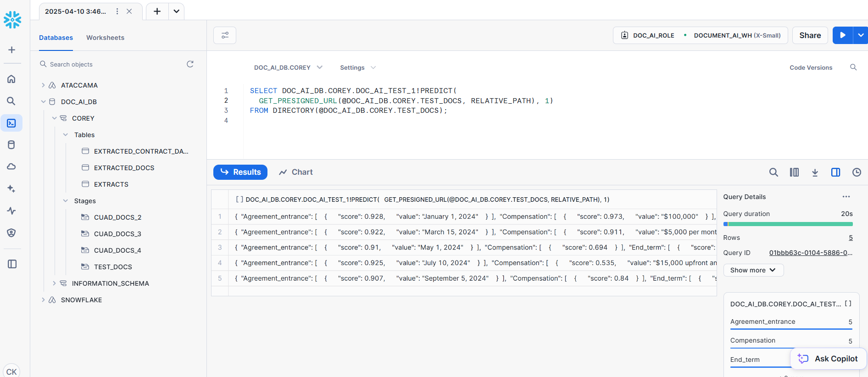Search within the code editor
868x377 pixels.
tap(853, 67)
